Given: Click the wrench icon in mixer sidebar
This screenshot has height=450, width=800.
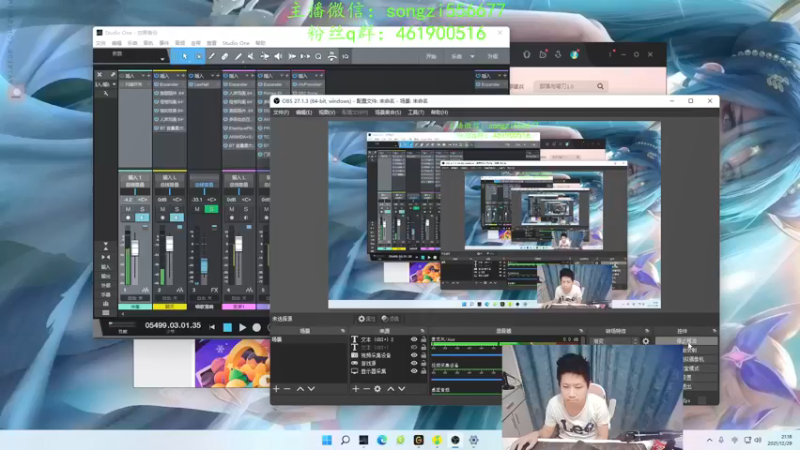Looking at the screenshot, I should 106,94.
